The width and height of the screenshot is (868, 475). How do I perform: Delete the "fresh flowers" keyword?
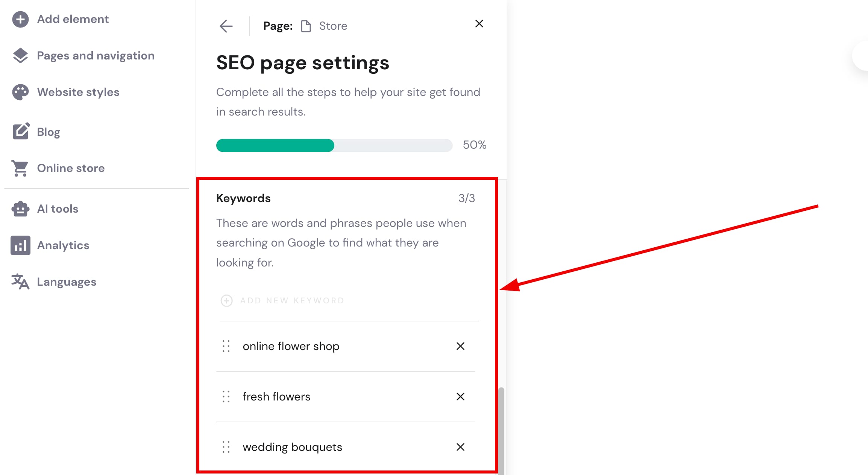(x=460, y=397)
